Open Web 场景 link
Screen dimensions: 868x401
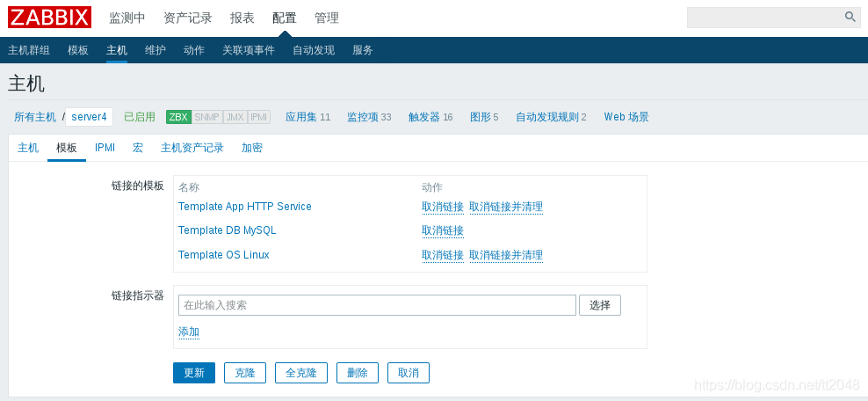pyautogui.click(x=626, y=117)
